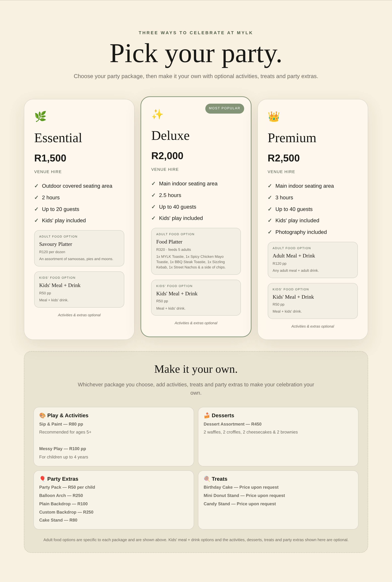
Task: Click the leaf icon on Essential card
Action: (41, 116)
